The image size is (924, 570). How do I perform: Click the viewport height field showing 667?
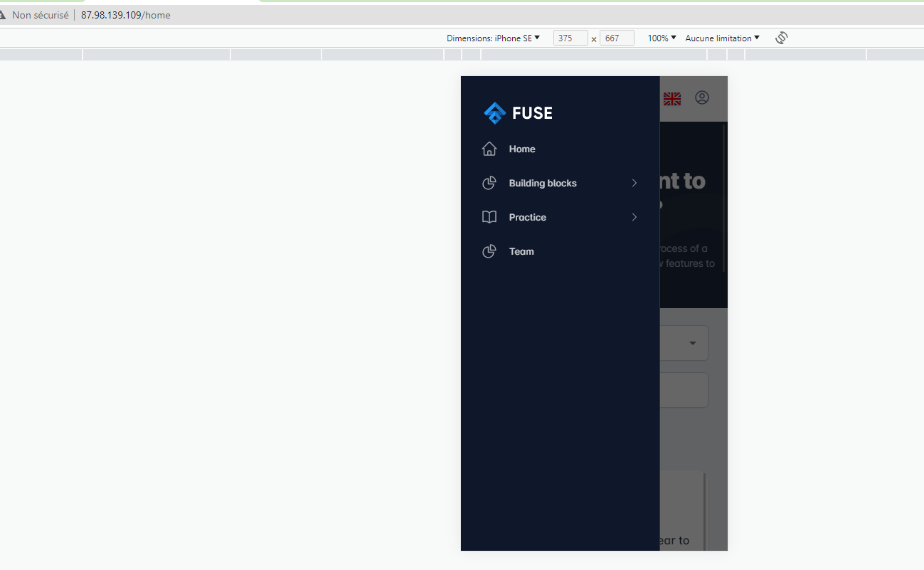(x=616, y=38)
